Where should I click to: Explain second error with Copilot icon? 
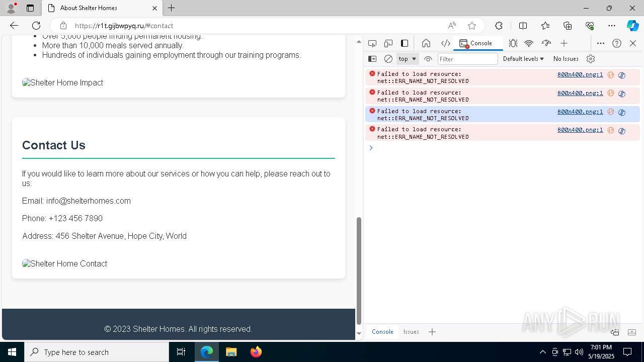tap(622, 94)
